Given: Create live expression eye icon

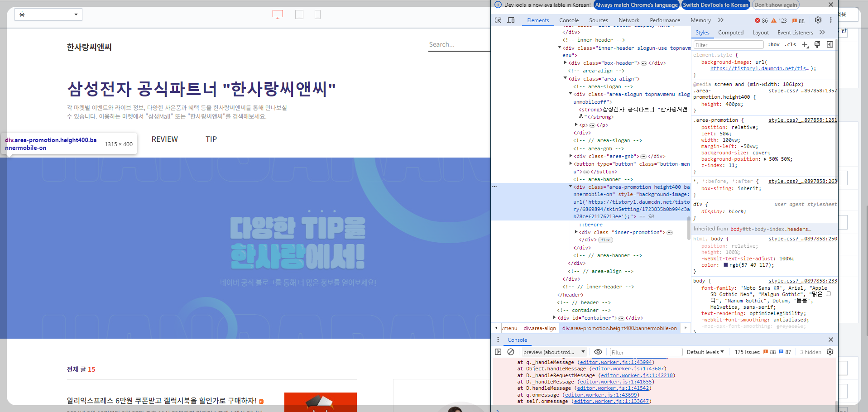Looking at the screenshot, I should [x=598, y=352].
